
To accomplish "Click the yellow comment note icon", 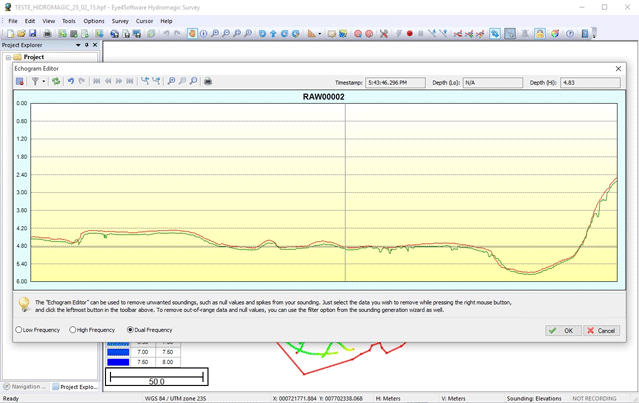I will pyautogui.click(x=332, y=34).
